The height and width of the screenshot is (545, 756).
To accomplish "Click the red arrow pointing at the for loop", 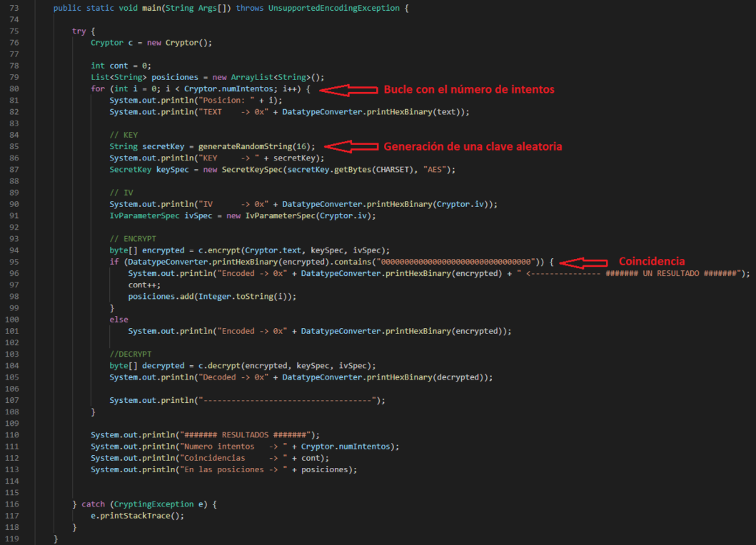I will 348,90.
